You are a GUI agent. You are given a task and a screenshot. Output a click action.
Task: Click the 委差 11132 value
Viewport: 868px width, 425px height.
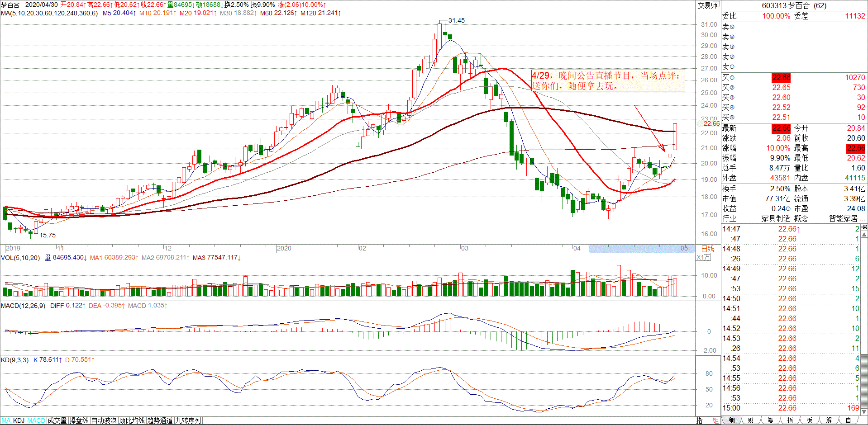[x=855, y=16]
